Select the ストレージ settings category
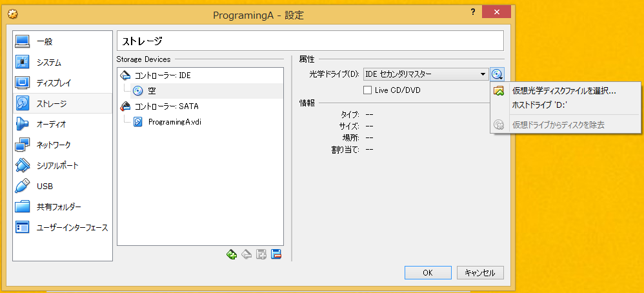 pyautogui.click(x=63, y=103)
